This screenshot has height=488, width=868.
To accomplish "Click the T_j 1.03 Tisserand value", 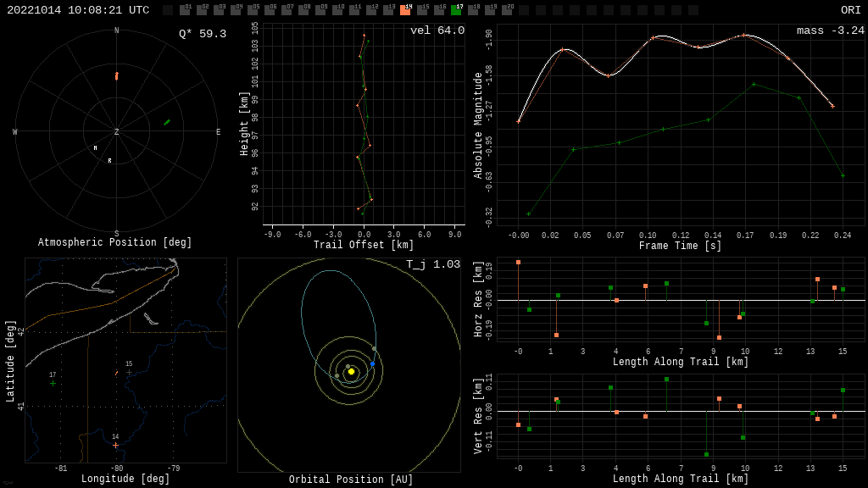I will click(x=432, y=264).
